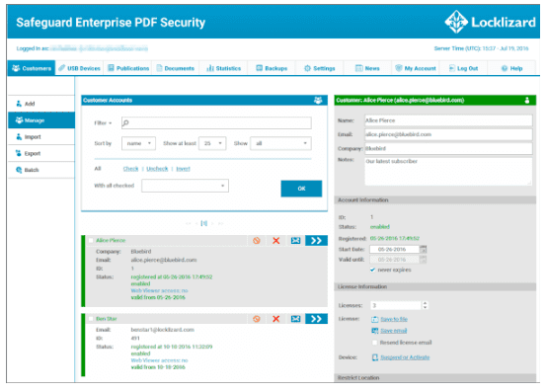This screenshot has height=392, width=547.
Task: Click the Account Information section header
Action: 435,199
